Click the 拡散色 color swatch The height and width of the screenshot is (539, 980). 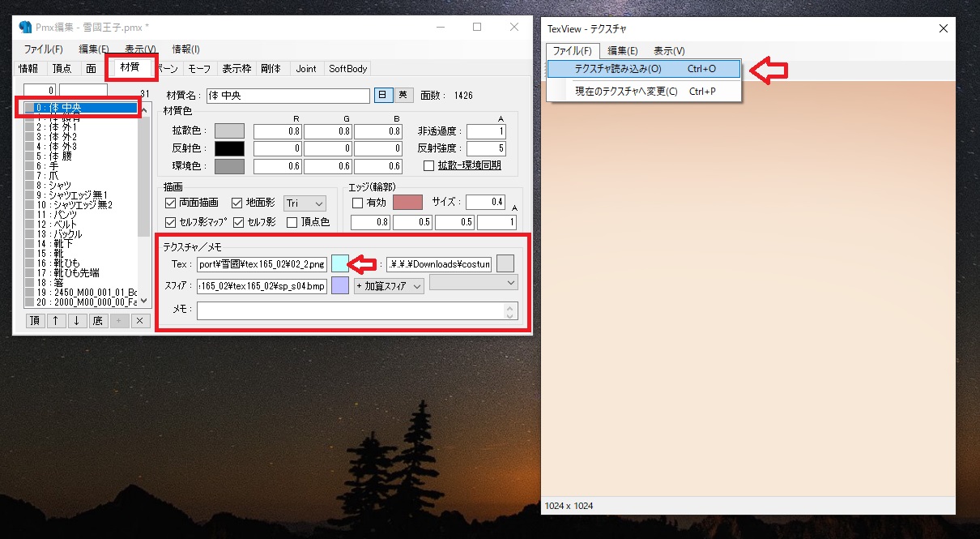pyautogui.click(x=229, y=130)
